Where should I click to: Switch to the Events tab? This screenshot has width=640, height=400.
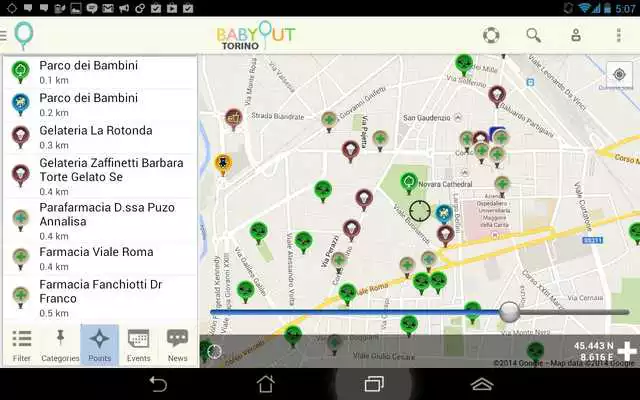138,345
